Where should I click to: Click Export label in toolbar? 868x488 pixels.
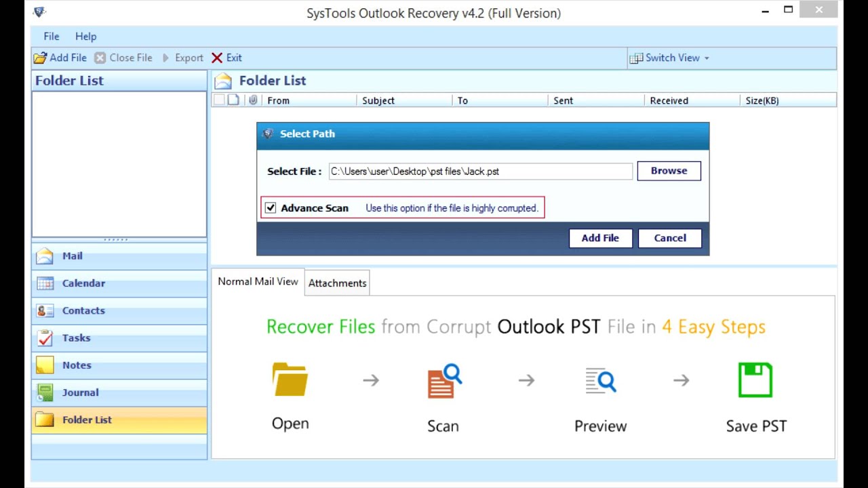(x=189, y=58)
